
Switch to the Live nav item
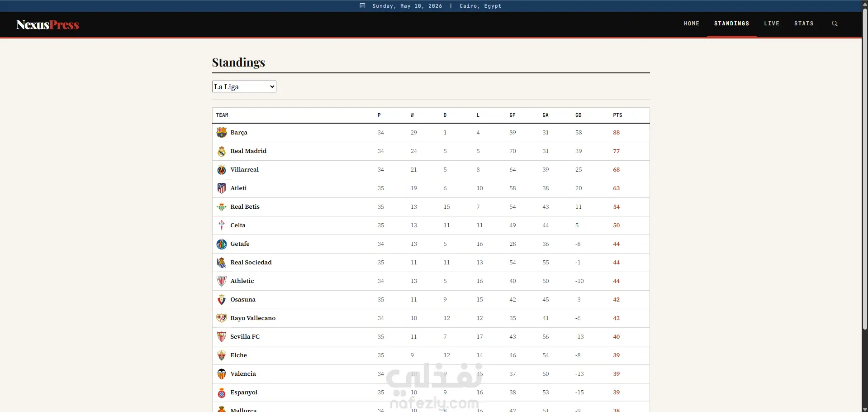tap(772, 24)
